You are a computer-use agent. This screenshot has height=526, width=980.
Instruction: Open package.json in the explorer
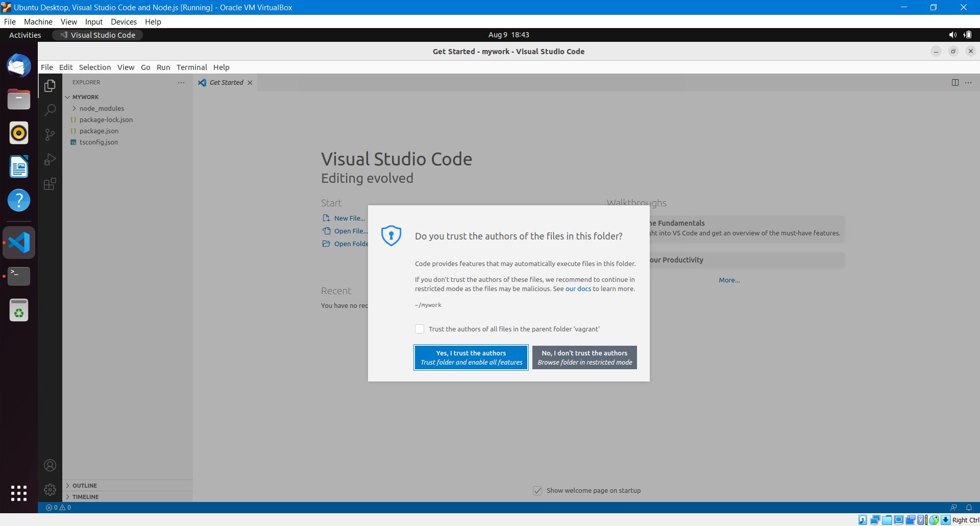[99, 131]
